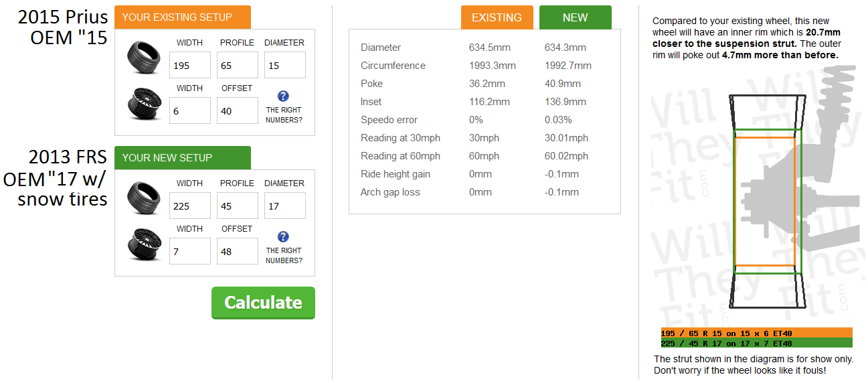Screen dimensions: 868x383
Task: Edit existing rim width field 6
Action: pyautogui.click(x=190, y=110)
